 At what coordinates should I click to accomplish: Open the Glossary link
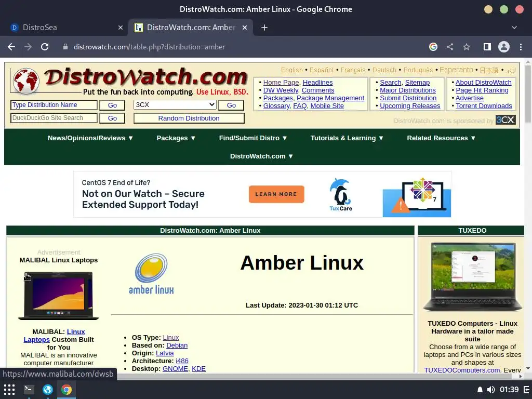(276, 106)
